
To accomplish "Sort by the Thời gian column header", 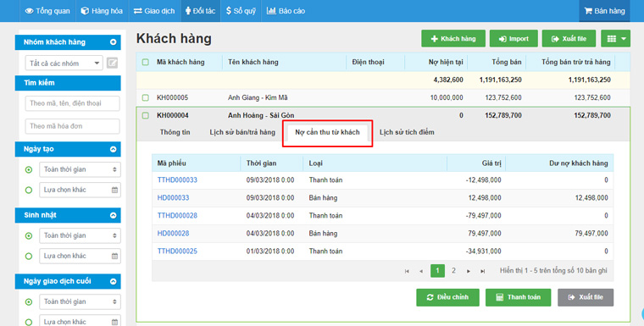I will [261, 163].
